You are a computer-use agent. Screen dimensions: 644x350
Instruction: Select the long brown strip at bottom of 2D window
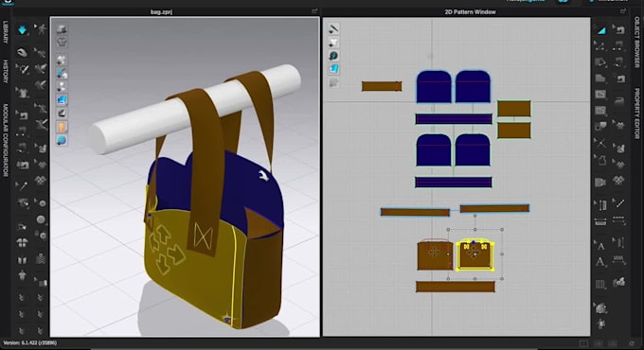click(x=456, y=287)
